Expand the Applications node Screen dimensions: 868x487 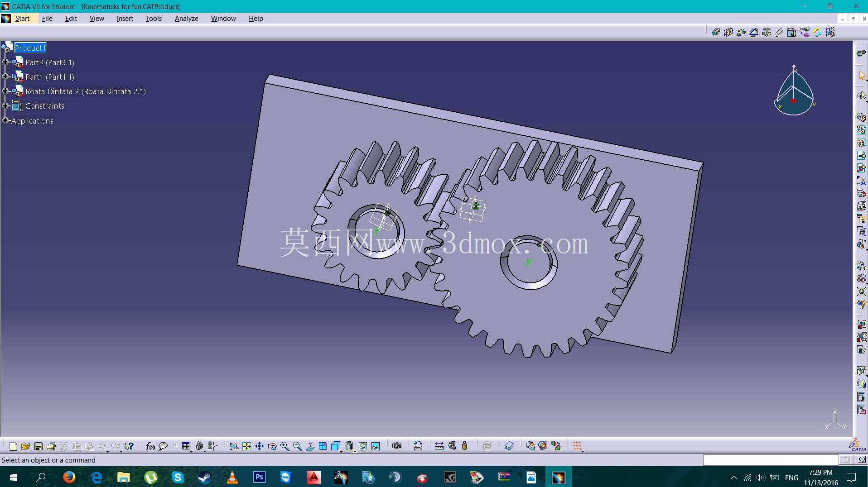click(x=5, y=120)
